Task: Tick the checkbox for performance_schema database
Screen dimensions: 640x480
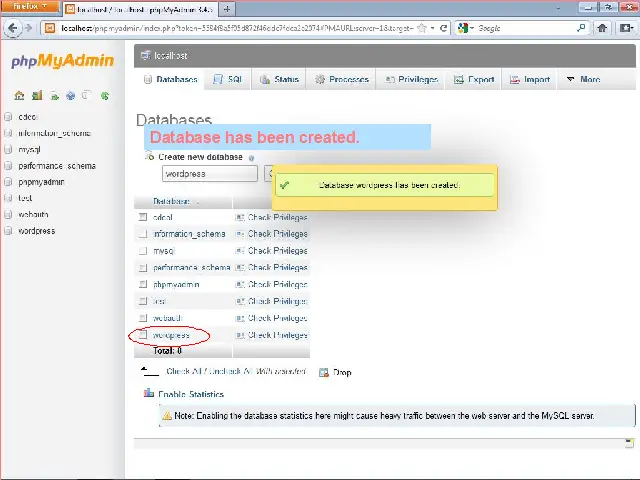Action: 142,268
